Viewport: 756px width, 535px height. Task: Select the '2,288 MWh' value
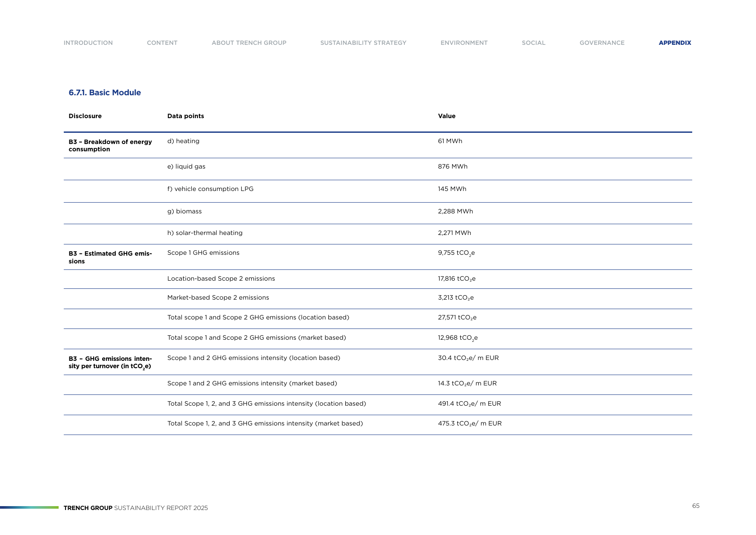[x=456, y=211]
